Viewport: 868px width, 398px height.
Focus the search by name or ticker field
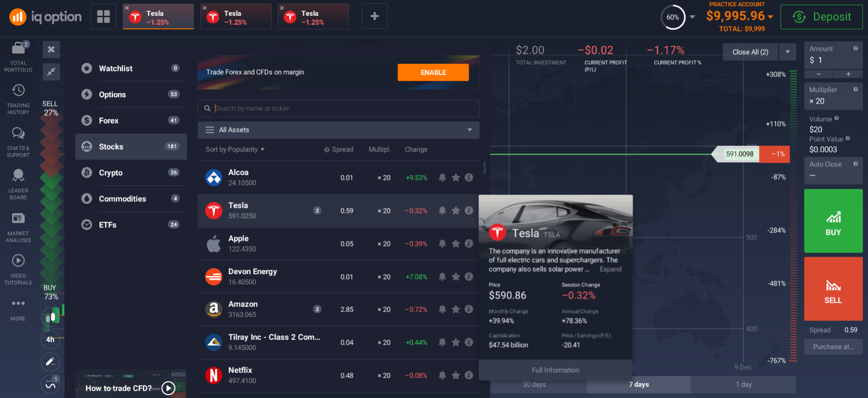click(338, 108)
